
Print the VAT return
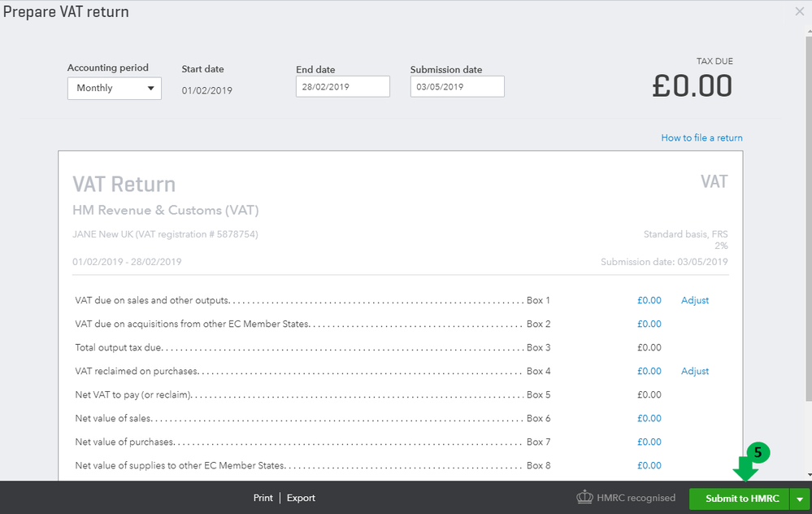click(263, 498)
